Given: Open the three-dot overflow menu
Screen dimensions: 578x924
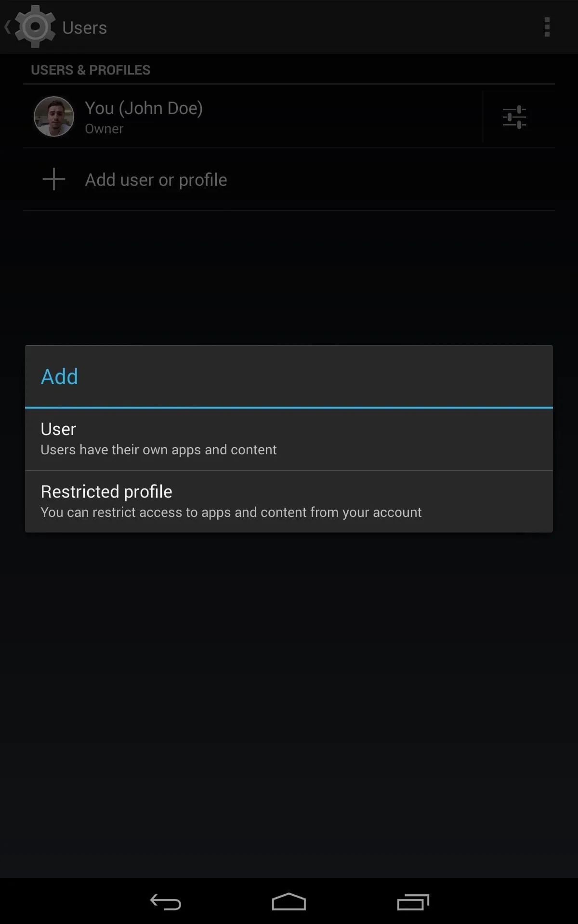Looking at the screenshot, I should (547, 27).
